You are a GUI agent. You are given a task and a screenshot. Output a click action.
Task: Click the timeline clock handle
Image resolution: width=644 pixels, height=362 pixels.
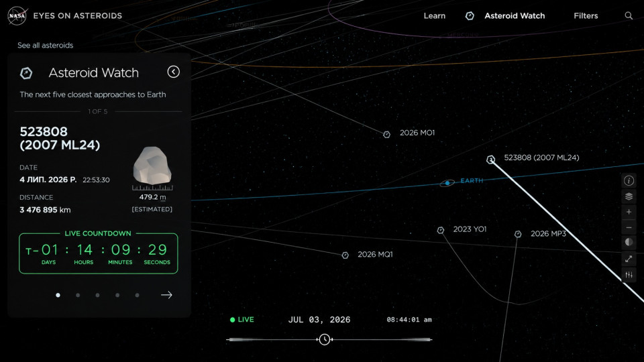point(325,339)
